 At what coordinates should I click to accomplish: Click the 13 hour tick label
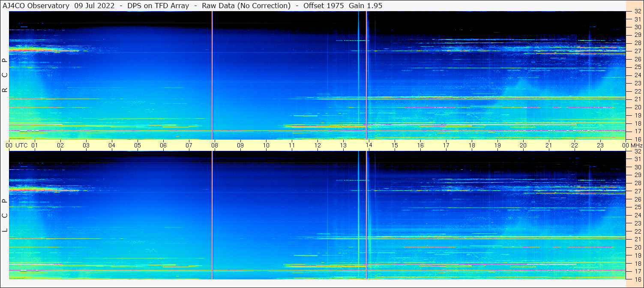pyautogui.click(x=343, y=145)
